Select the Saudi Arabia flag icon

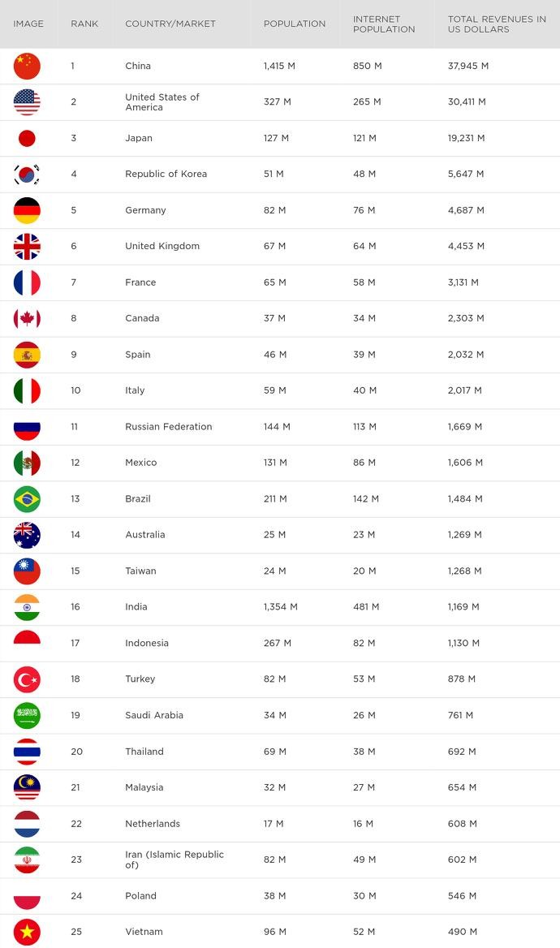(27, 715)
